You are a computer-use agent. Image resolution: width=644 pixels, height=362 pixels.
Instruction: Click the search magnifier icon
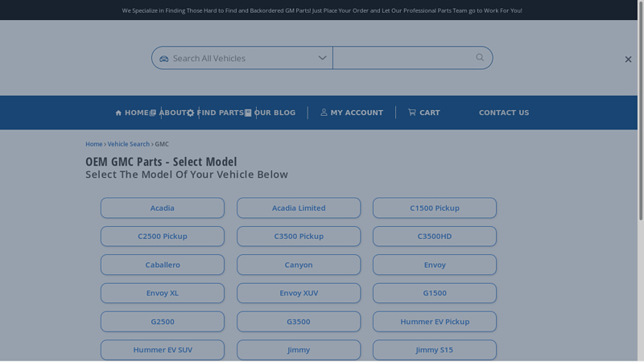click(x=480, y=58)
